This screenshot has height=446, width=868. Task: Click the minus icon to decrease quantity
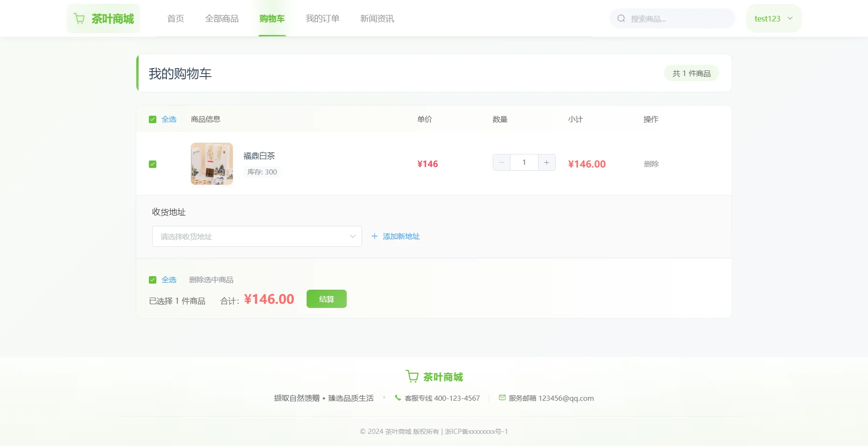[x=501, y=162]
